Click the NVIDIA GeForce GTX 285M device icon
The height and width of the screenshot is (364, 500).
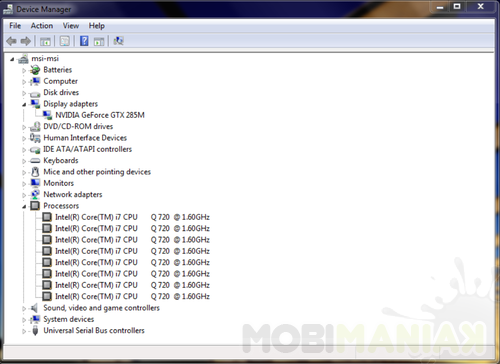(47, 115)
